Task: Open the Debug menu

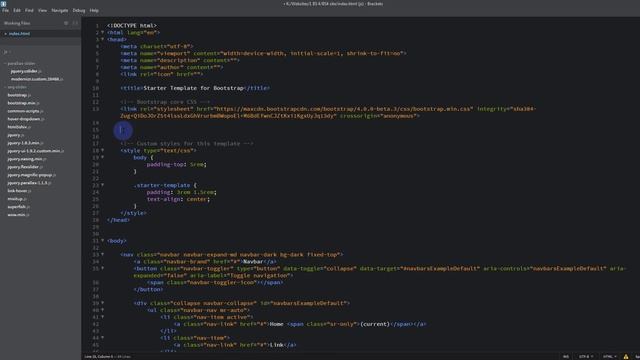Action: [79, 10]
